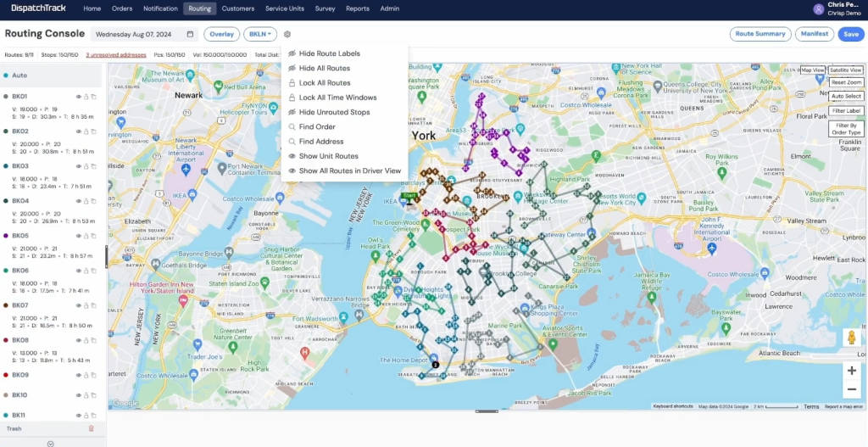Lock the BK08 route
The image size is (868, 447).
point(86,341)
